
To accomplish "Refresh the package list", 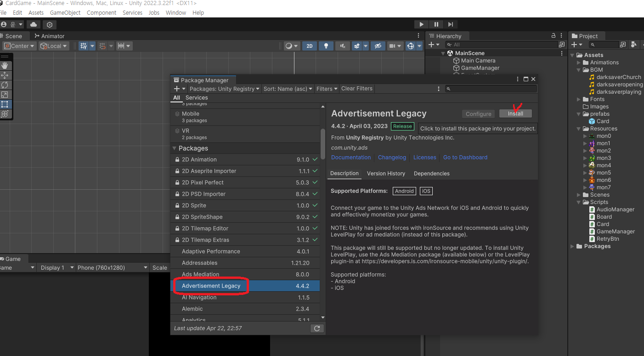I will click(x=317, y=328).
